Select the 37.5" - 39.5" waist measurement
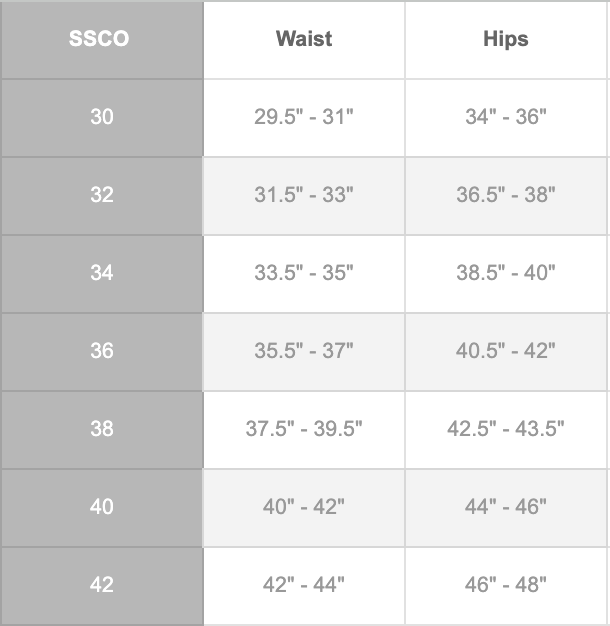 (x=304, y=429)
